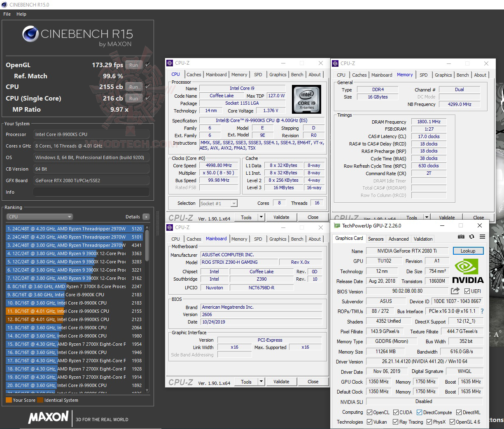
Task: Click the Ranking Details arrow icon
Action: [x=146, y=217]
